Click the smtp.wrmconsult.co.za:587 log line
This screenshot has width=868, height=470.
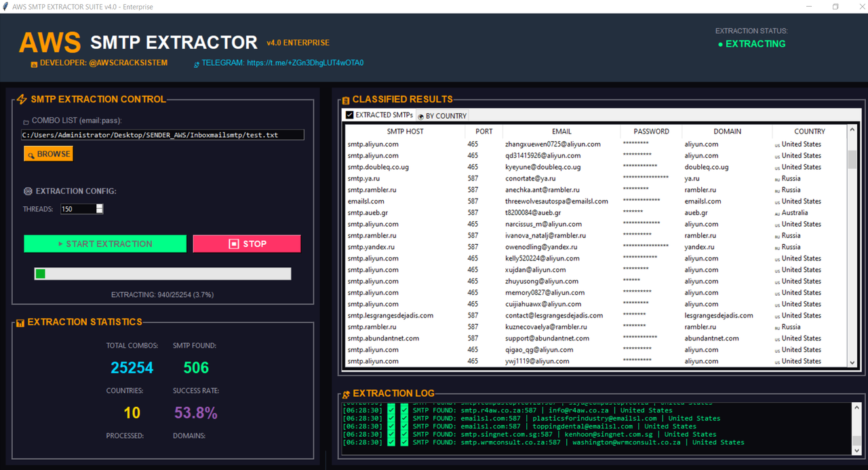(x=543, y=442)
